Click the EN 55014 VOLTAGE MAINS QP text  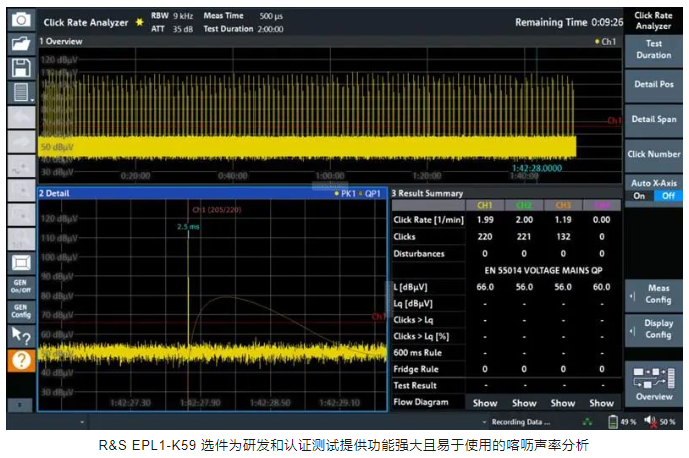[543, 271]
